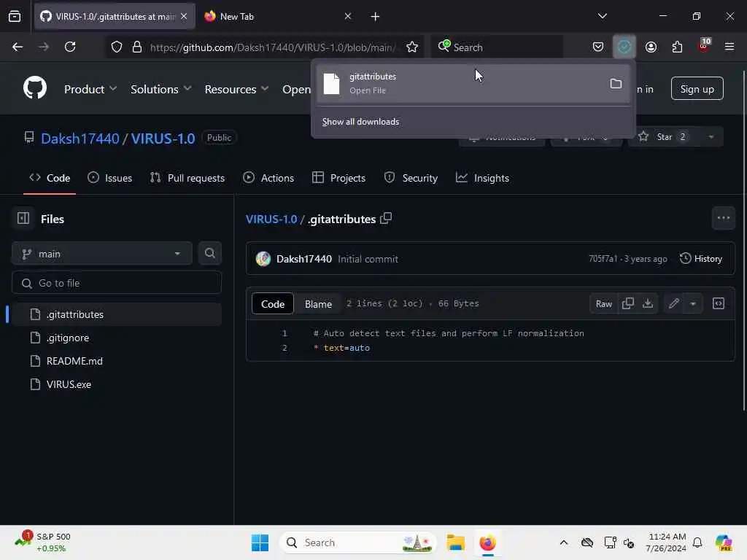This screenshot has height=560, width=747.
Task: Download raw file icon
Action: pos(648,303)
